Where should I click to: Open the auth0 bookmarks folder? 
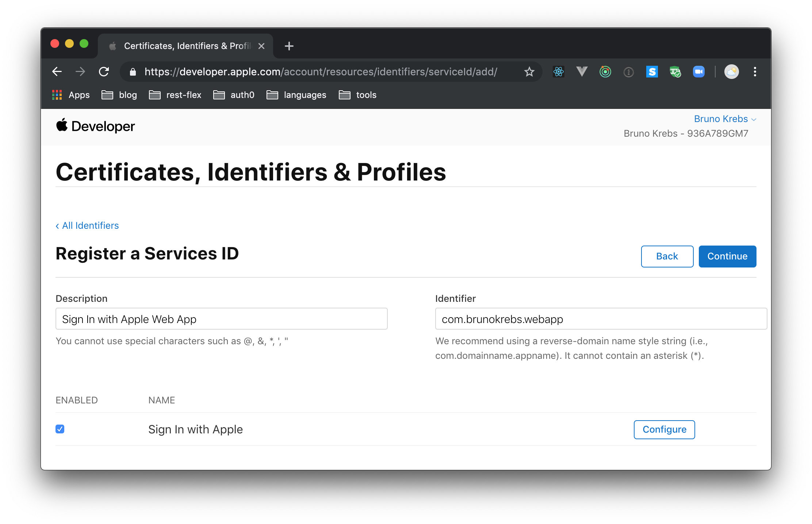coord(234,95)
